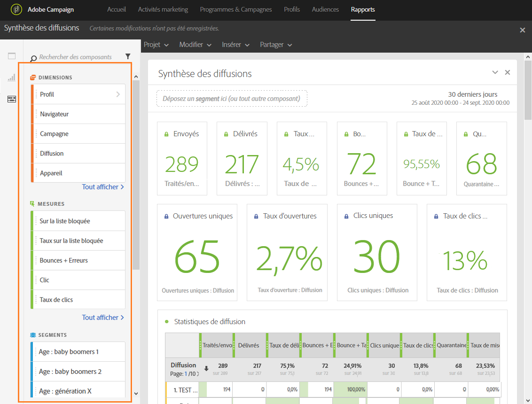Click the lock icon on Envoyés card
This screenshot has width=532, height=404.
[x=166, y=134]
